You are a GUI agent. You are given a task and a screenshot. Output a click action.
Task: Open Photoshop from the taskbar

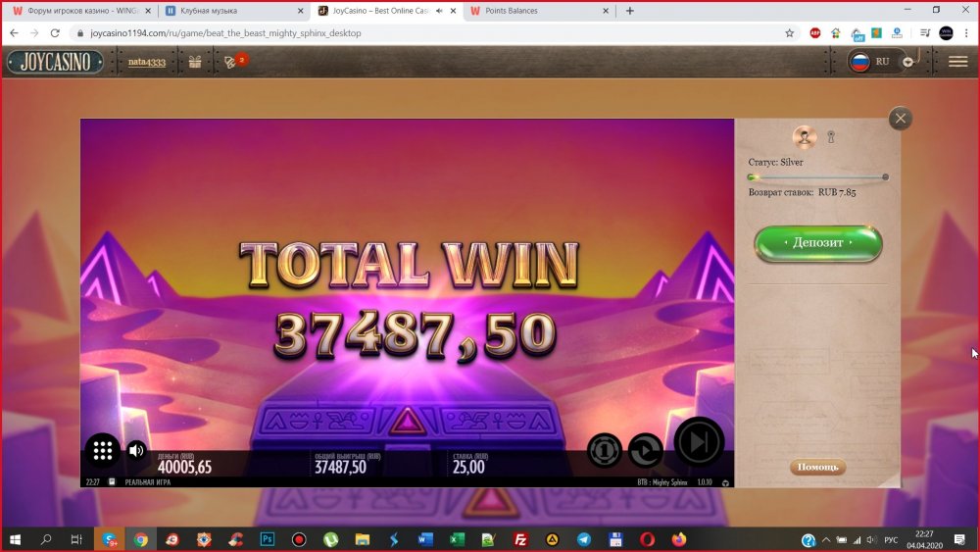267,539
